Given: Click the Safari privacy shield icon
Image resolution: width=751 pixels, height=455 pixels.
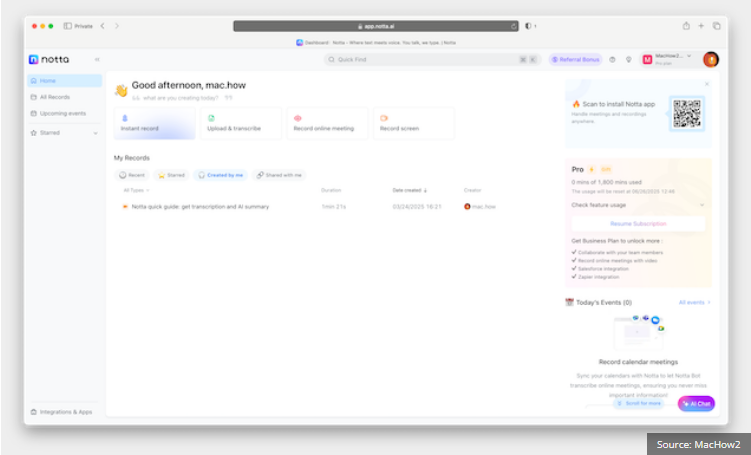Looking at the screenshot, I should pyautogui.click(x=528, y=26).
